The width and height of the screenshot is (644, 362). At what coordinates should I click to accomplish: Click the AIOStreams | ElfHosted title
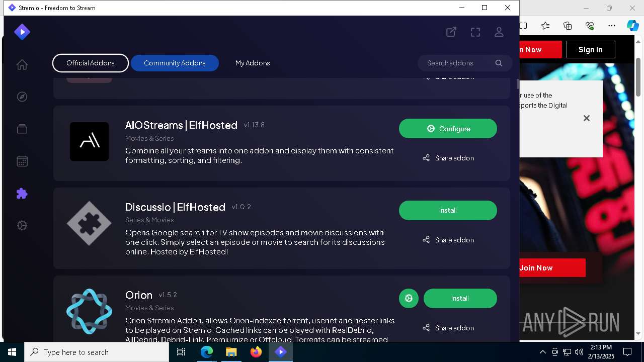click(181, 125)
